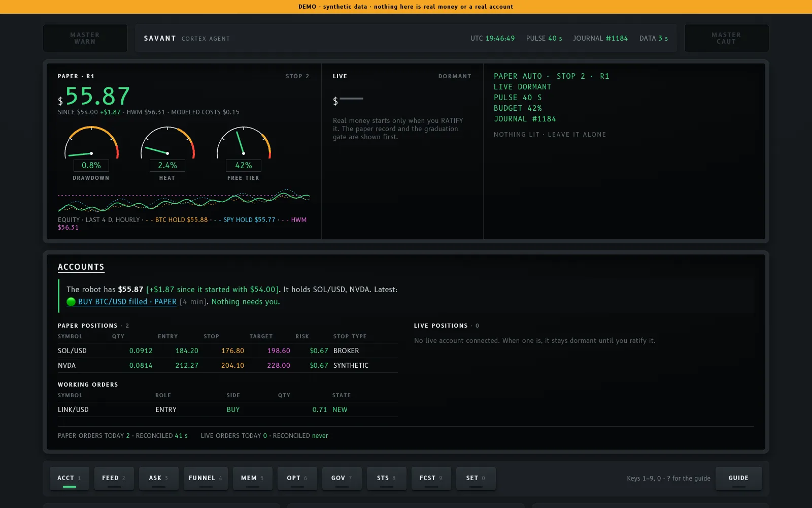Click the NEW order state cell

point(340,410)
